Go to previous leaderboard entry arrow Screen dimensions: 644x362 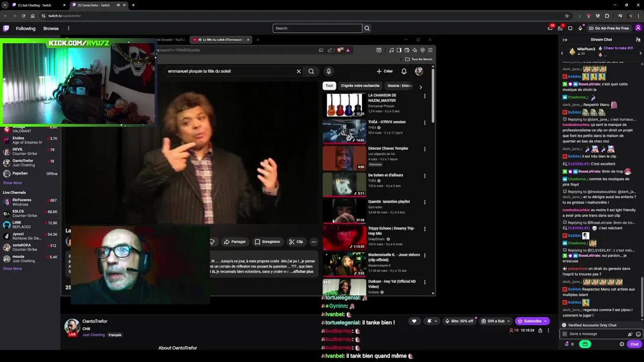[x=562, y=53]
